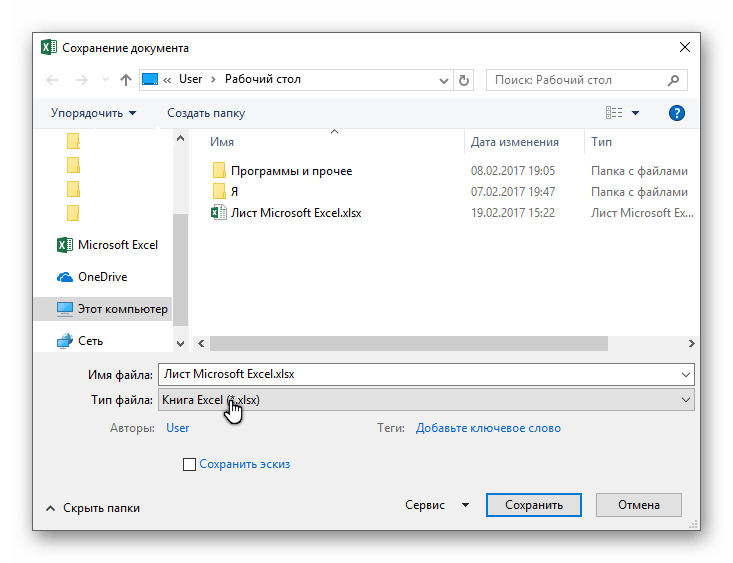
Task: Click the Отмена button
Action: point(639,505)
